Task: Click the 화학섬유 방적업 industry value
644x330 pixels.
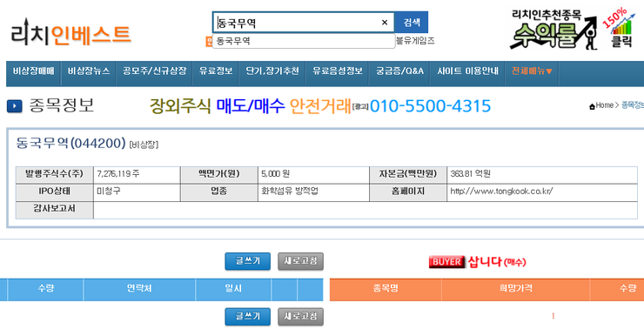Action: coord(290,191)
